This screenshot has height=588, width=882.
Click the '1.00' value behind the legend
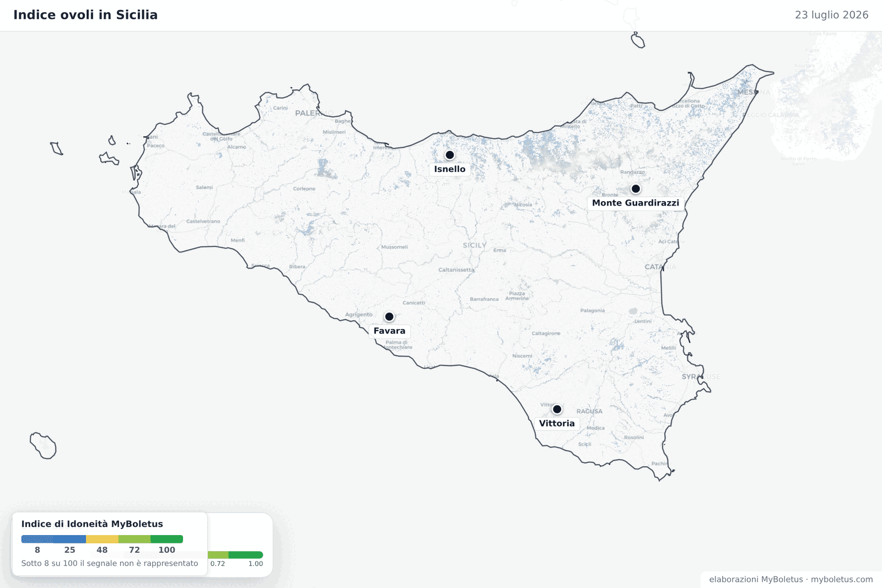click(255, 564)
